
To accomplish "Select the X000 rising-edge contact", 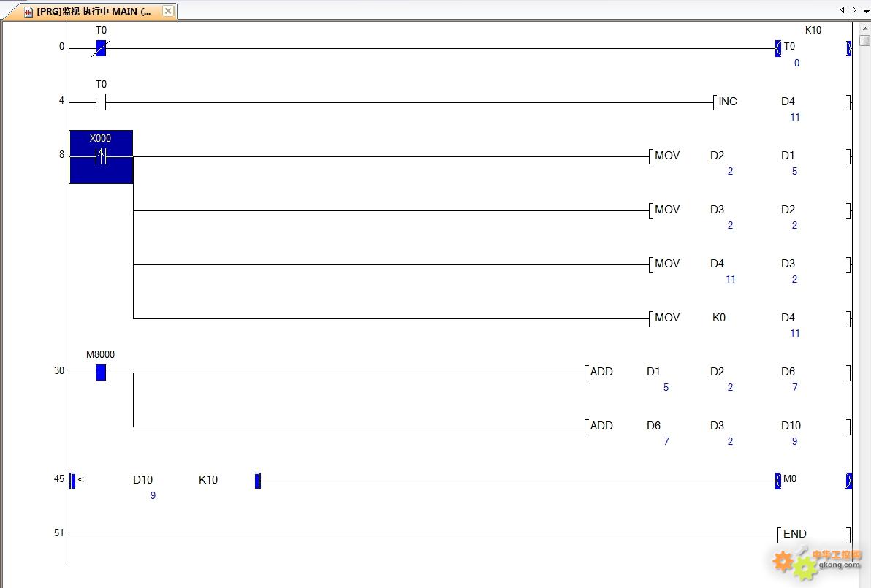I will pyautogui.click(x=101, y=157).
